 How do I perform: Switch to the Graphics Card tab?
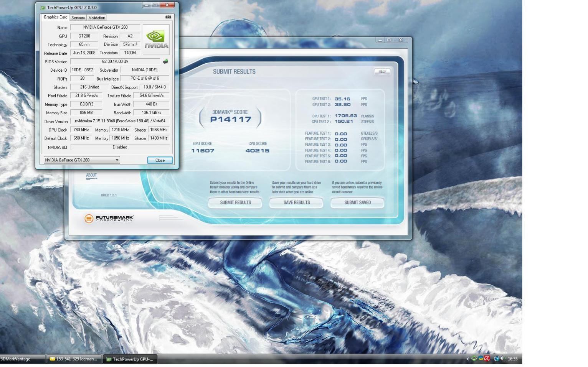(x=55, y=17)
